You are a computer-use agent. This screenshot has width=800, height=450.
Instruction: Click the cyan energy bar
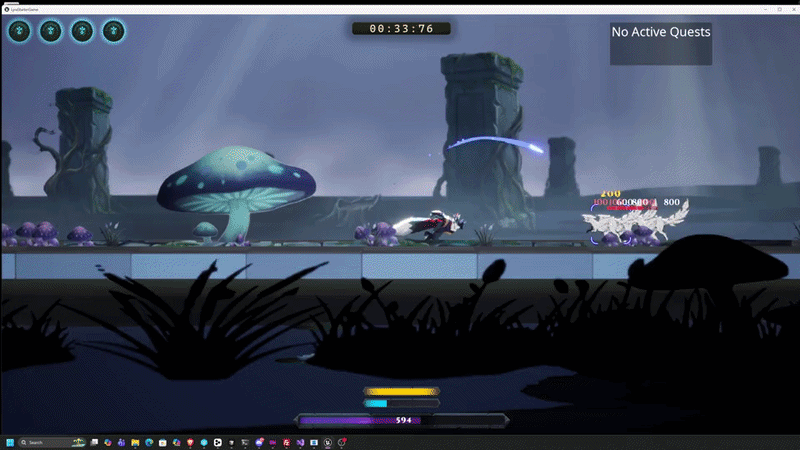coord(402,403)
